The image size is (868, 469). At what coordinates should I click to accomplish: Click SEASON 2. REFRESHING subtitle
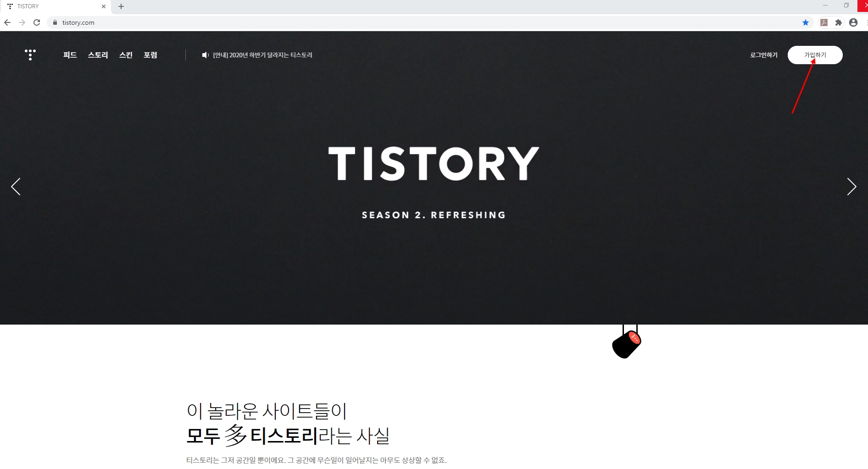tap(434, 215)
